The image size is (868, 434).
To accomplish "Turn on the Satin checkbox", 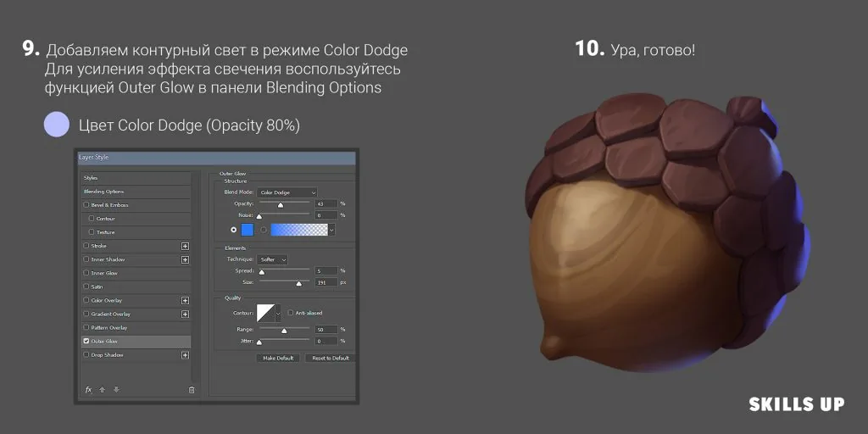I will (x=86, y=287).
